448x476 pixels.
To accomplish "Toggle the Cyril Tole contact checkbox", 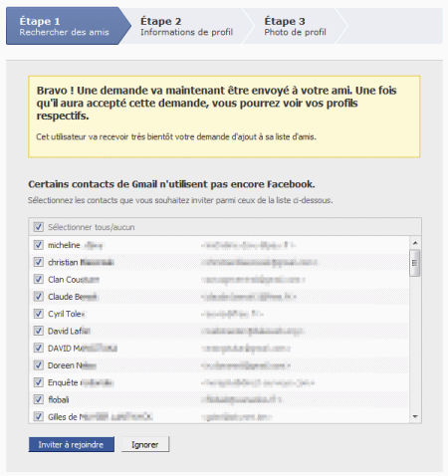I will (x=39, y=314).
